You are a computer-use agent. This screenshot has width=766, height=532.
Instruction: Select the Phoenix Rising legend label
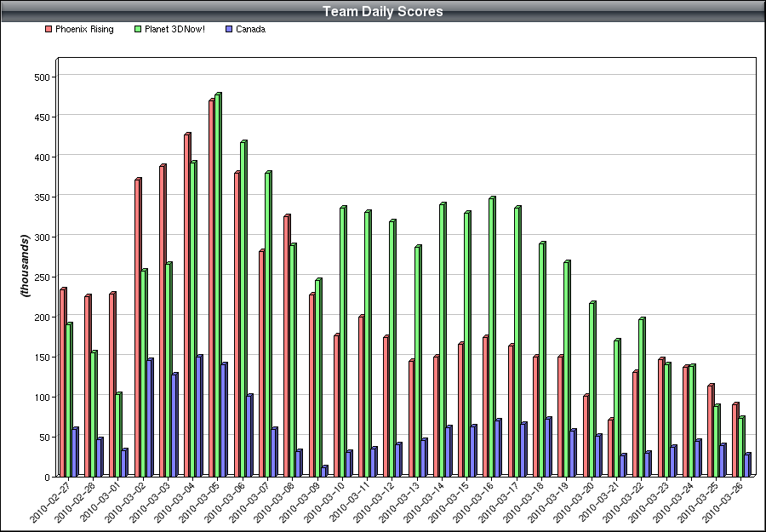[84, 29]
